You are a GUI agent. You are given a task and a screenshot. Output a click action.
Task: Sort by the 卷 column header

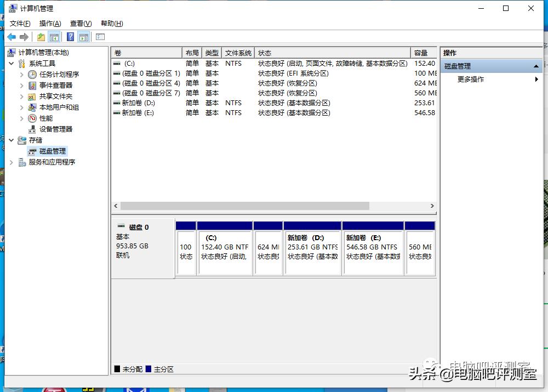(x=147, y=53)
